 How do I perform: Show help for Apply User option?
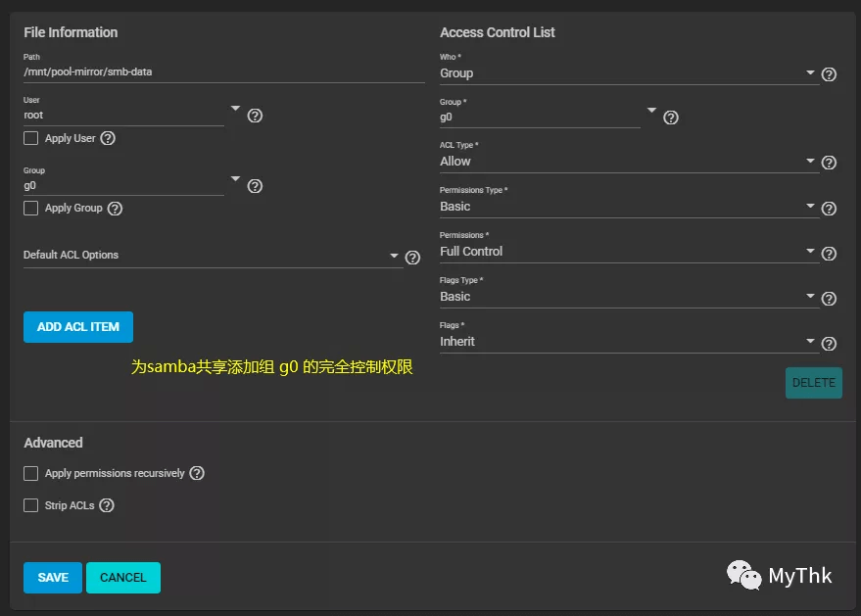(x=108, y=138)
